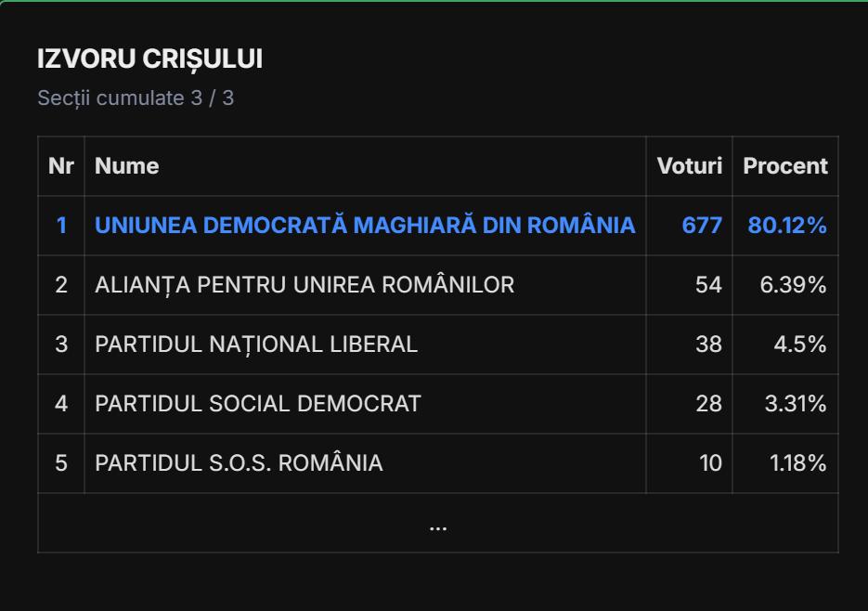Expand the table with the ellipsis row
Image resolution: width=868 pixels, height=611 pixels.
[437, 524]
